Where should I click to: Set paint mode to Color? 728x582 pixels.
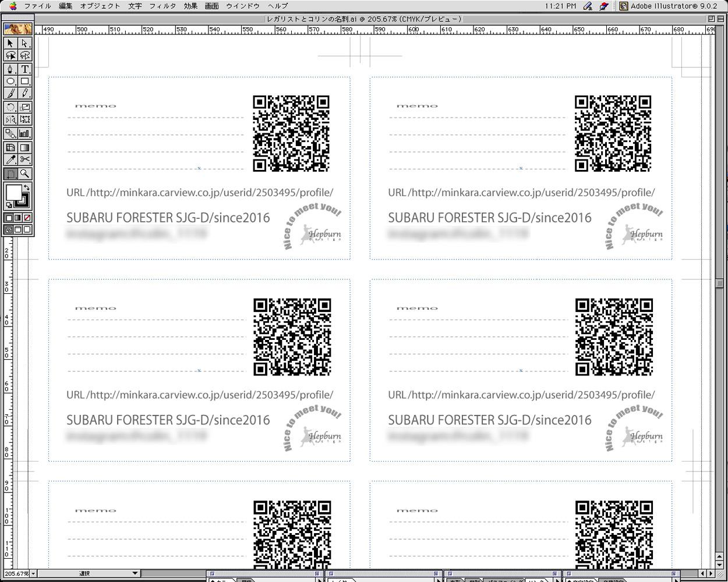[x=9, y=218]
